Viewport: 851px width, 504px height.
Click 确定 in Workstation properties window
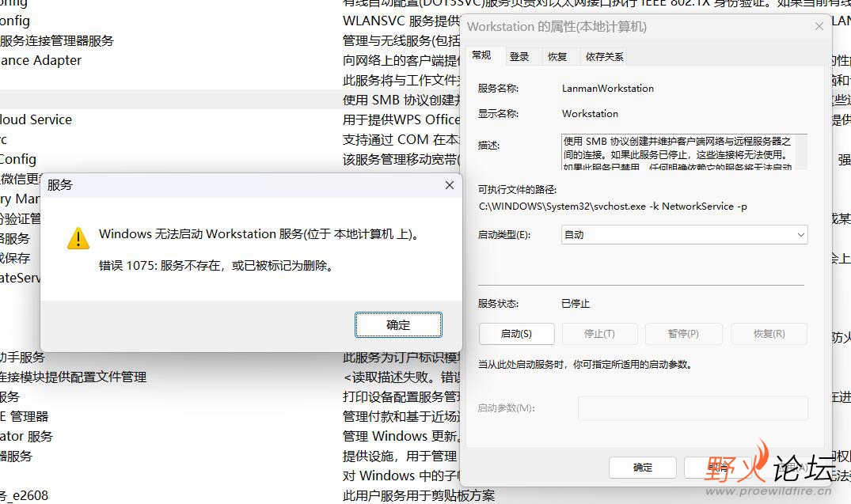(643, 467)
